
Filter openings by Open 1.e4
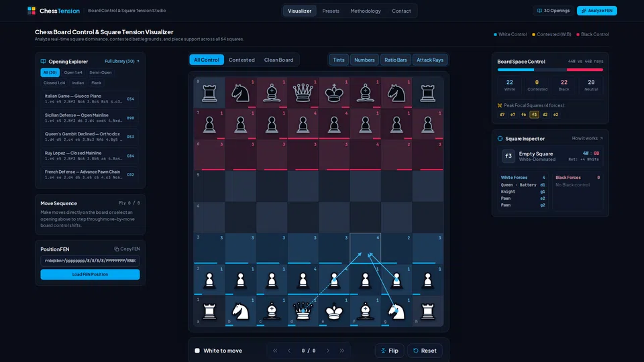pyautogui.click(x=73, y=72)
